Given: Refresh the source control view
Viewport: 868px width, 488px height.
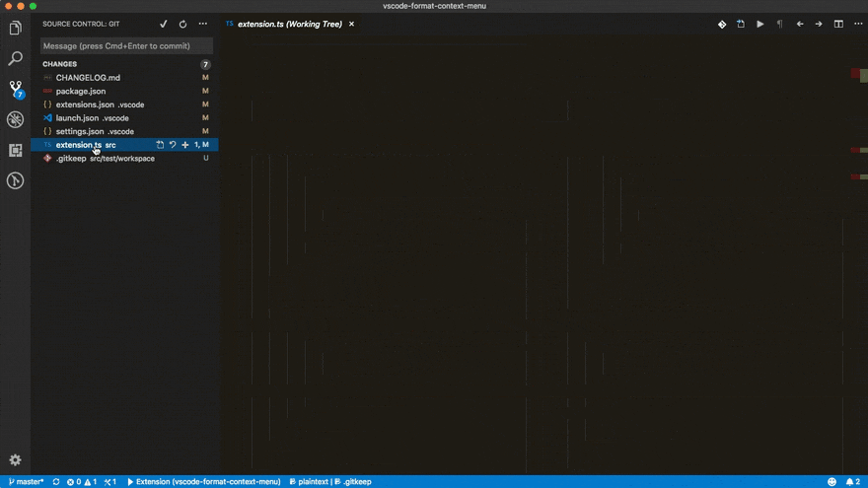Looking at the screenshot, I should tap(182, 24).
